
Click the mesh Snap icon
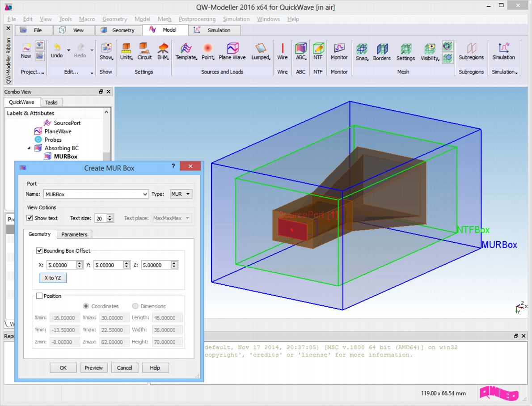pyautogui.click(x=362, y=49)
